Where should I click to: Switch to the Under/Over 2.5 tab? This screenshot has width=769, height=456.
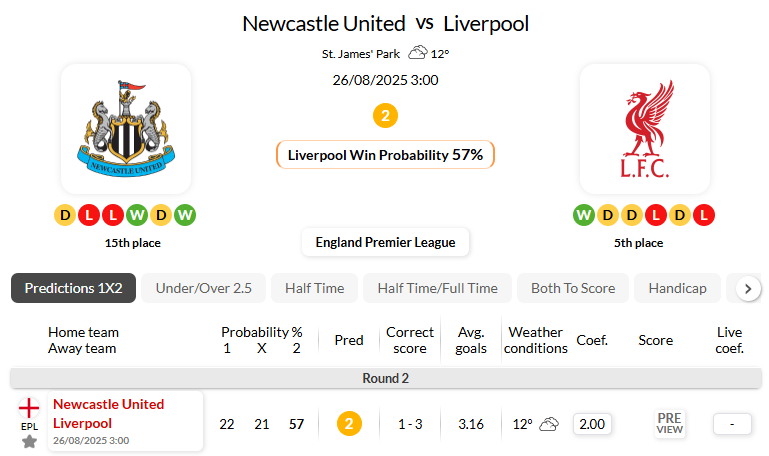(x=203, y=288)
